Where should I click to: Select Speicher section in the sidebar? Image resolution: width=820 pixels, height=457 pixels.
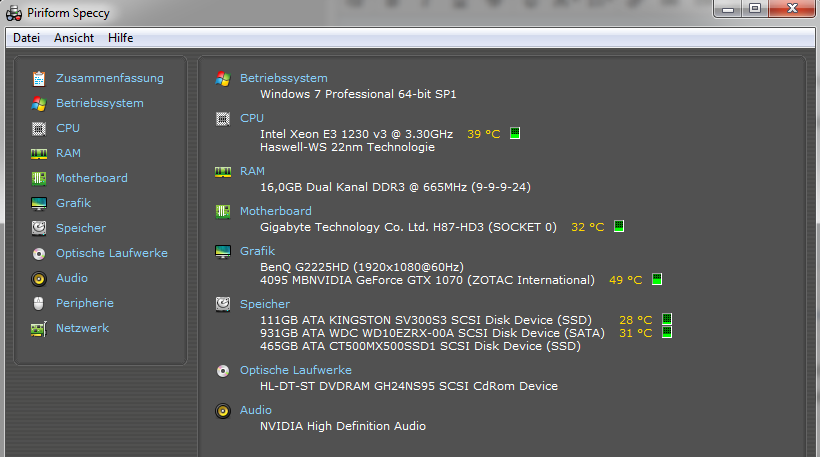(81, 228)
